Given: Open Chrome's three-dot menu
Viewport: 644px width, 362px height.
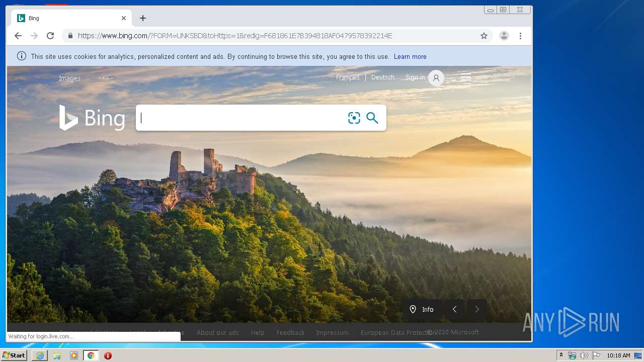Looking at the screenshot, I should pyautogui.click(x=520, y=36).
